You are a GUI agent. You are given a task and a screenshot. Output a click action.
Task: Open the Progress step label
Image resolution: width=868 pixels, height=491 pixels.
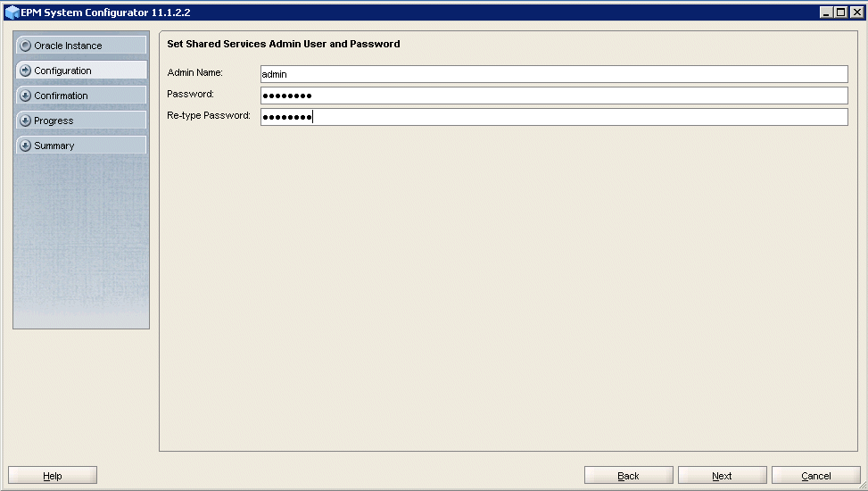(54, 121)
